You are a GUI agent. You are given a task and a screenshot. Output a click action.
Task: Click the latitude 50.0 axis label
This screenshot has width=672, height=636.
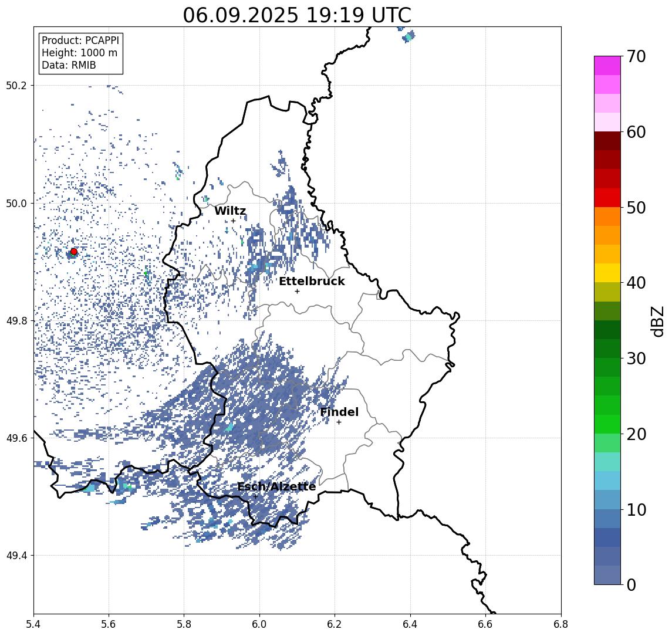[16, 203]
